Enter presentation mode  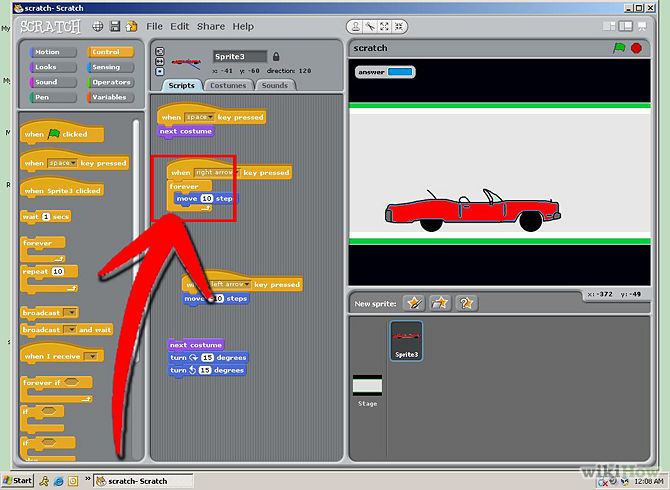(x=642, y=26)
